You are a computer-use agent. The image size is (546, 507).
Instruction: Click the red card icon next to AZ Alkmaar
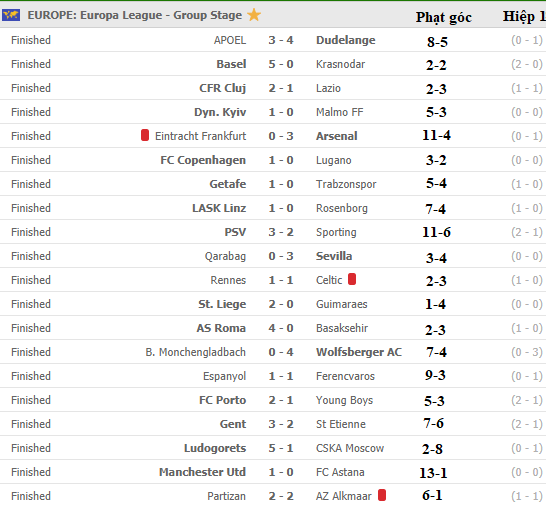[x=382, y=495]
